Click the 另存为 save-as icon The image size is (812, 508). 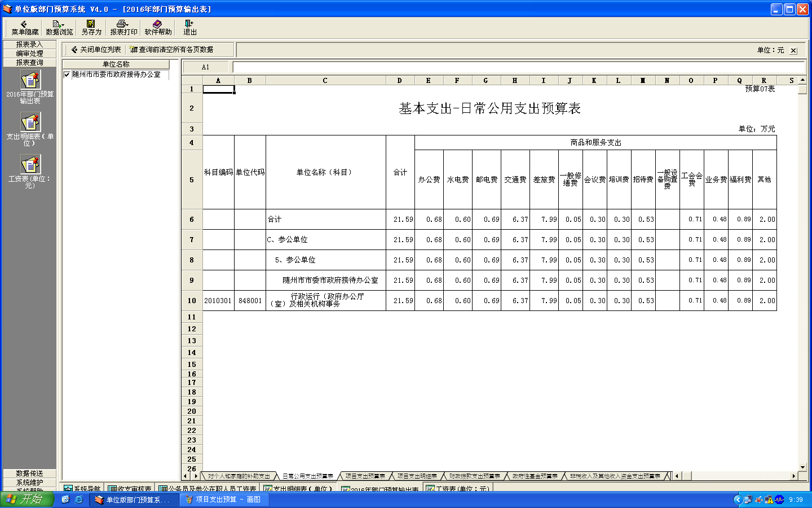(91, 28)
